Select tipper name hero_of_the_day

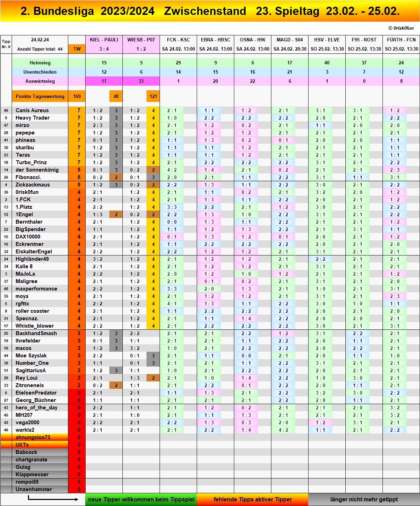pyautogui.click(x=36, y=408)
